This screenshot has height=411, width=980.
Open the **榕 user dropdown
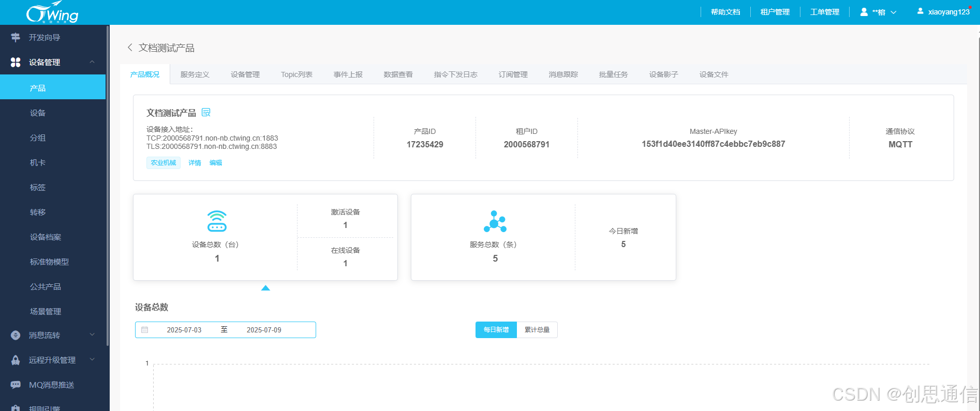tap(893, 12)
